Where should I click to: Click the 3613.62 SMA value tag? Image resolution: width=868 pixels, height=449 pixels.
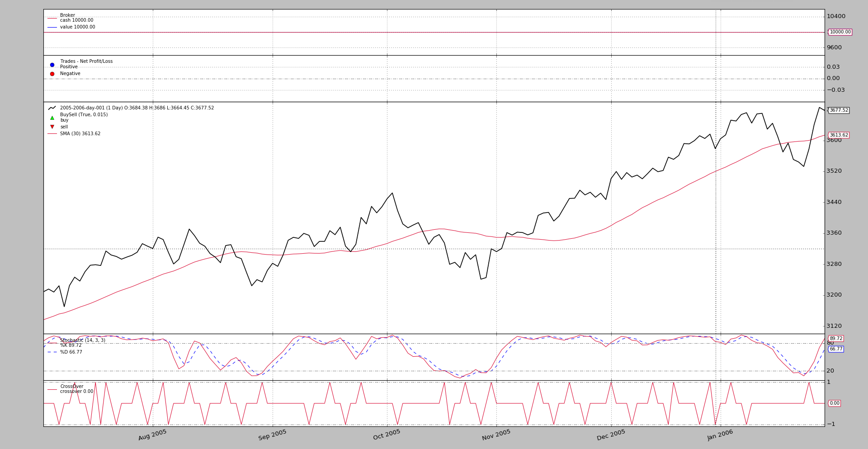click(839, 135)
